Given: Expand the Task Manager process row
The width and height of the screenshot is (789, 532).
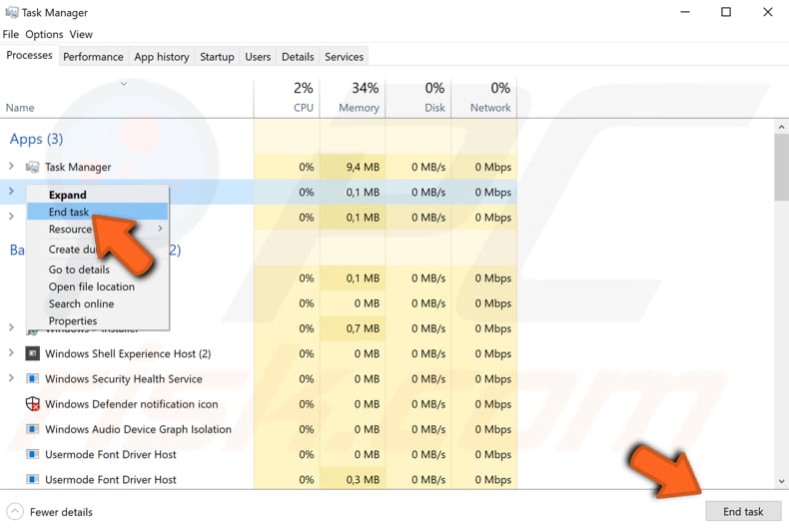Looking at the screenshot, I should coord(11,167).
